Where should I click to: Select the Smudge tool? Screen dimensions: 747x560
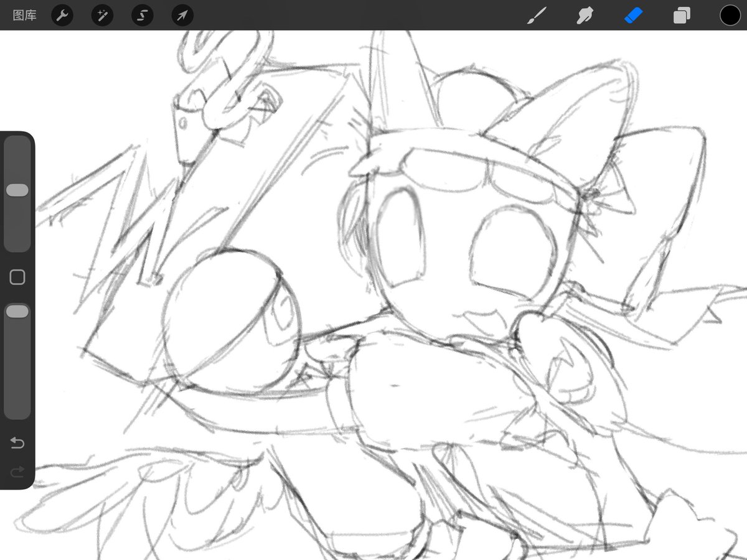tap(584, 16)
